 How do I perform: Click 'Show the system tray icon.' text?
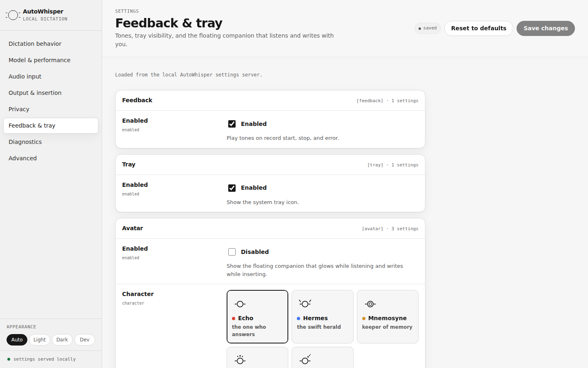263,202
